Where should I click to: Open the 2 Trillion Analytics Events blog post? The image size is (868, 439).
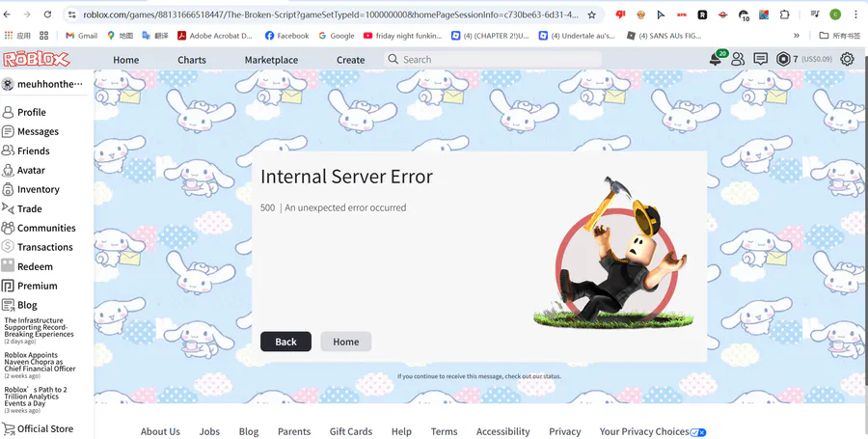pyautogui.click(x=36, y=397)
